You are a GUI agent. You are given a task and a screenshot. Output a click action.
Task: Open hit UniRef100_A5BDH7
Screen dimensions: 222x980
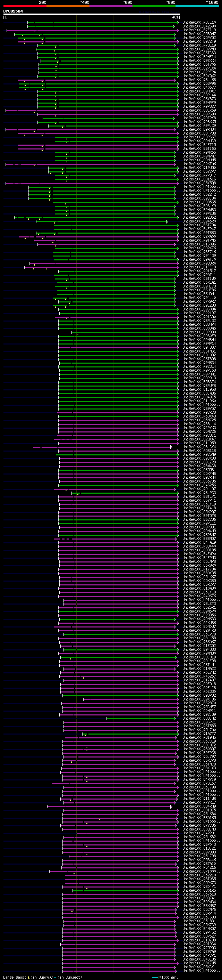199,34
